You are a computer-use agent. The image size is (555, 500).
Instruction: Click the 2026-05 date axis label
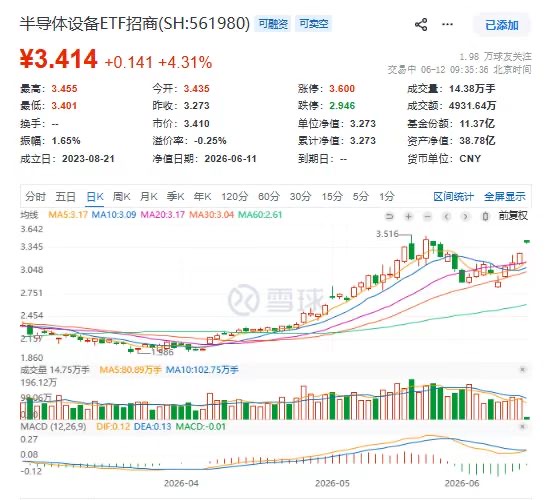[332, 483]
